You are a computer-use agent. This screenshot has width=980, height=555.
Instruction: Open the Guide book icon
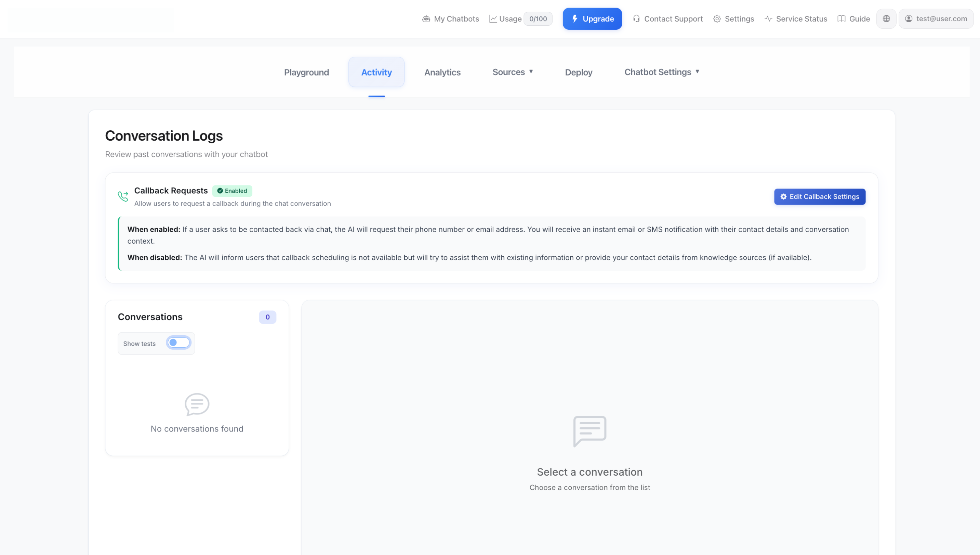[x=841, y=18]
